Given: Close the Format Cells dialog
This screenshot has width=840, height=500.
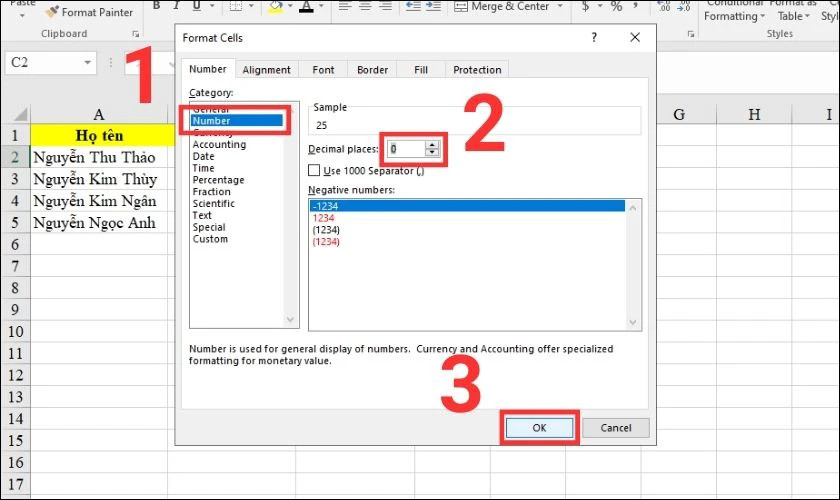Looking at the screenshot, I should tap(635, 38).
